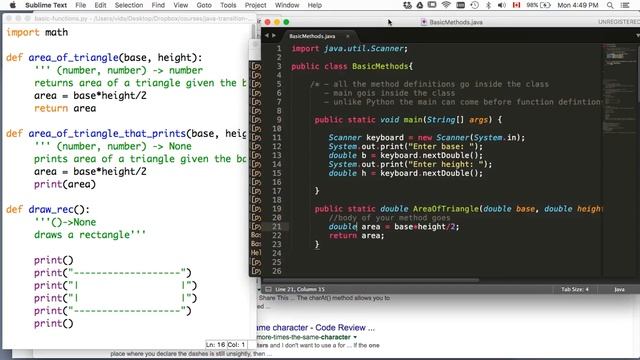Click "import math" in Python window
This screenshot has height=360, width=640.
click(x=37, y=32)
